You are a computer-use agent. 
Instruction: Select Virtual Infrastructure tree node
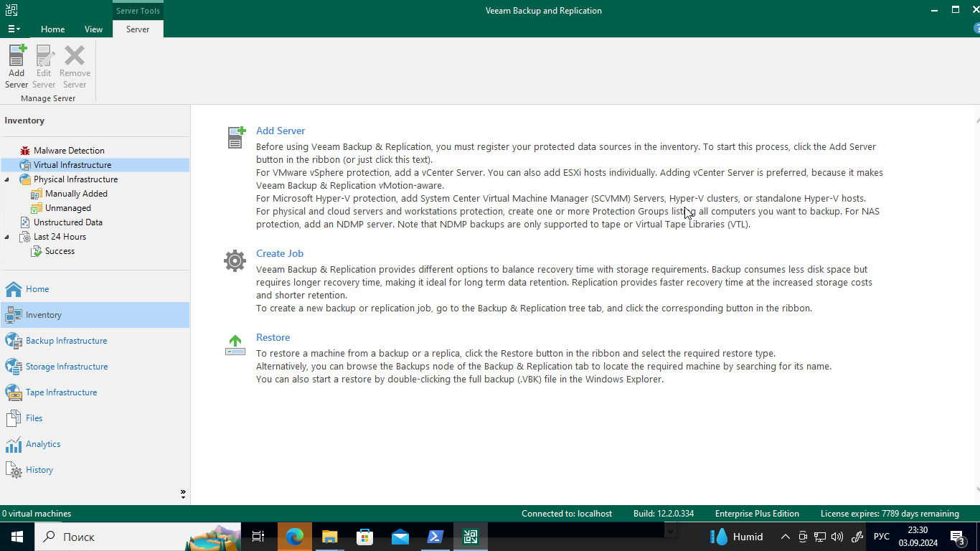[x=72, y=165]
